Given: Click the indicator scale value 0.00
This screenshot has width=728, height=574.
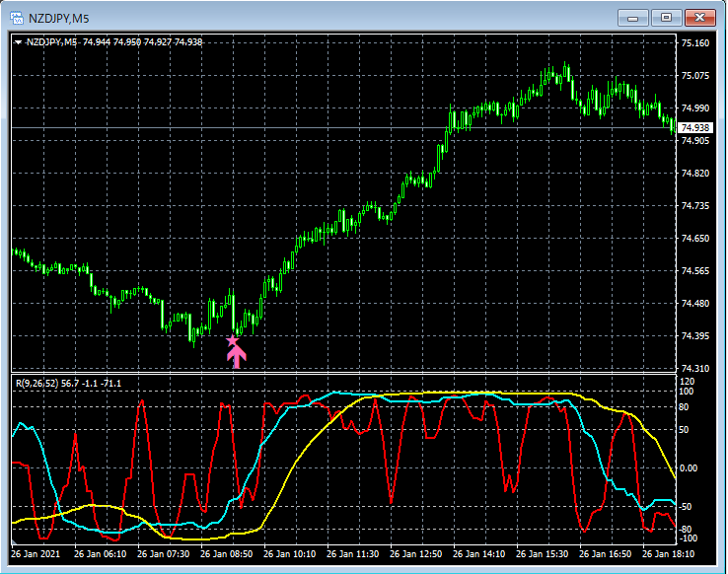Looking at the screenshot, I should coord(689,468).
